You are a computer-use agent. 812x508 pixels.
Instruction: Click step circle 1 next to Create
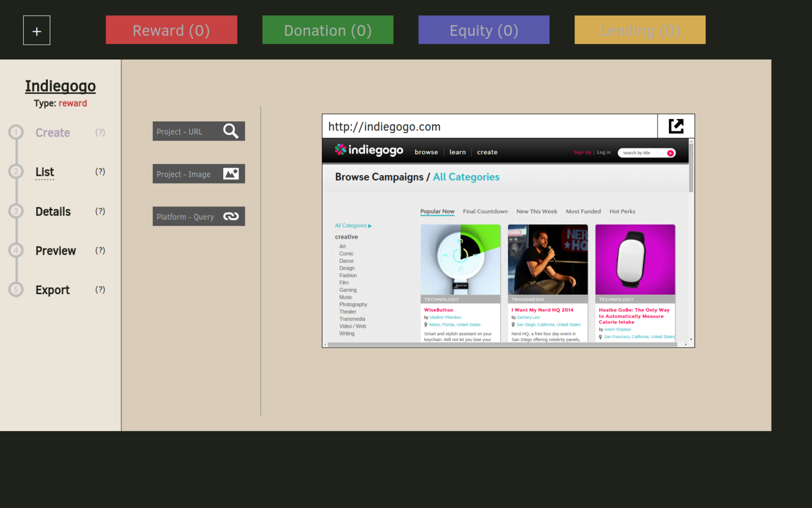[16, 132]
